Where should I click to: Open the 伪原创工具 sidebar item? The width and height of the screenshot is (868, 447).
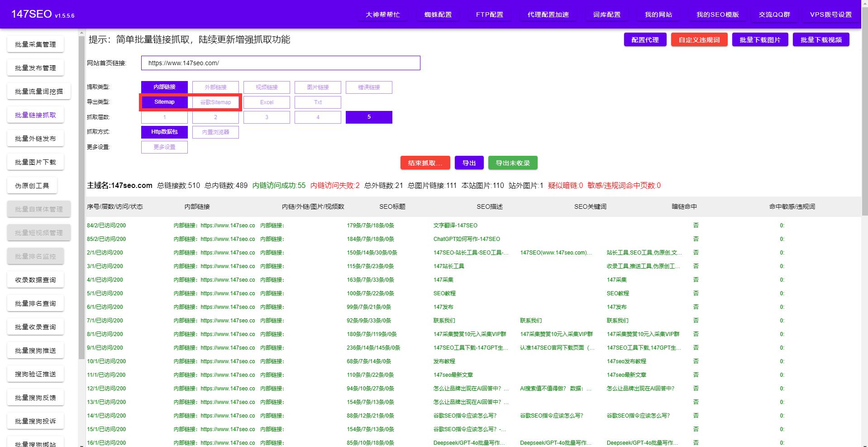(x=32, y=185)
